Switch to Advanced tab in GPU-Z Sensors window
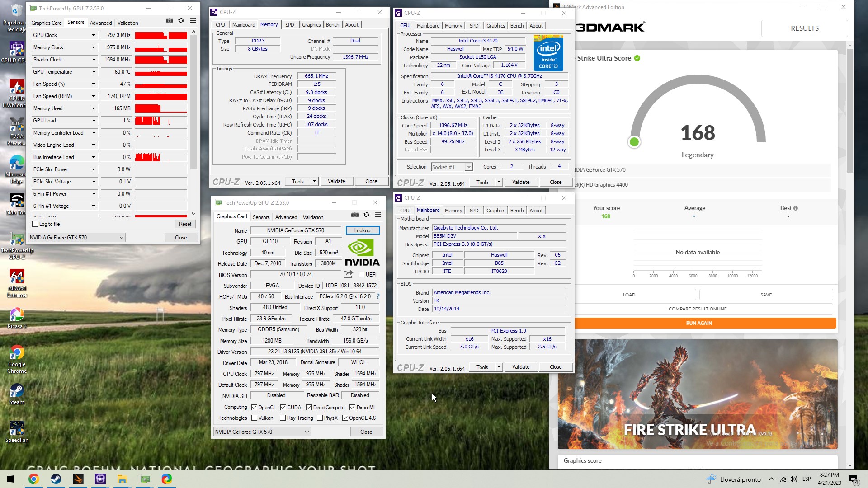Image resolution: width=868 pixels, height=488 pixels. (x=101, y=23)
